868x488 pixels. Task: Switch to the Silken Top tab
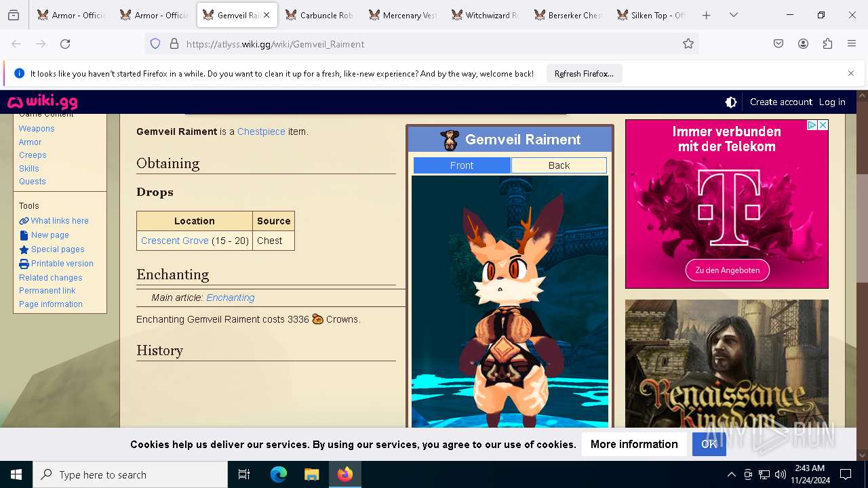point(651,15)
